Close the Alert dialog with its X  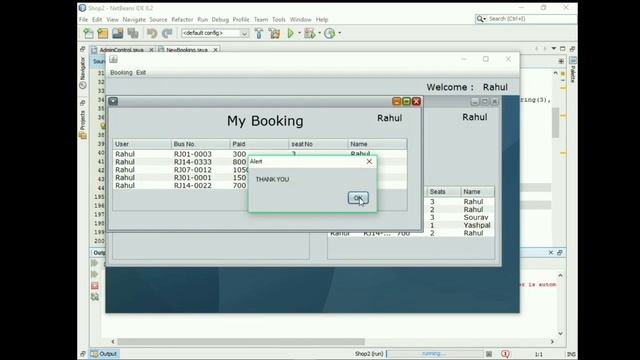[x=369, y=162]
